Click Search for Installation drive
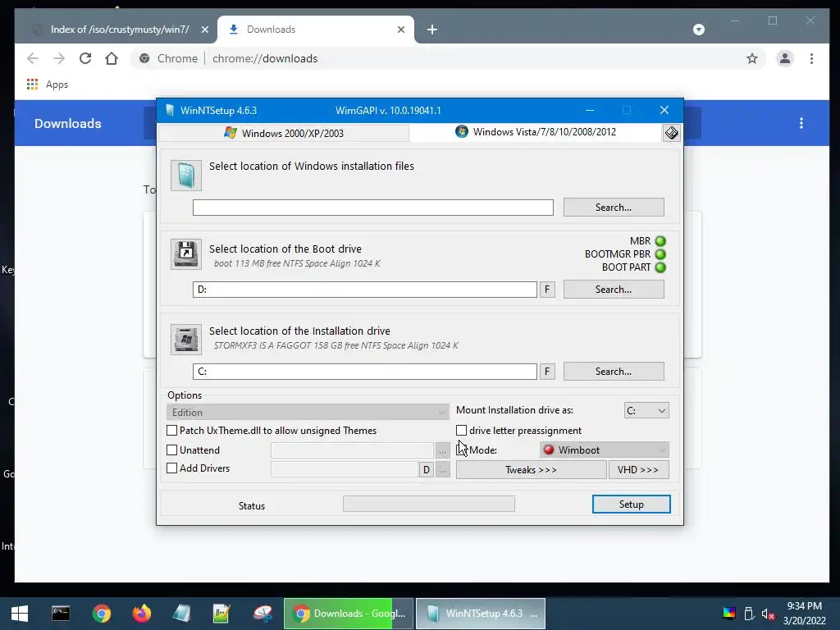The image size is (840, 630). click(614, 372)
